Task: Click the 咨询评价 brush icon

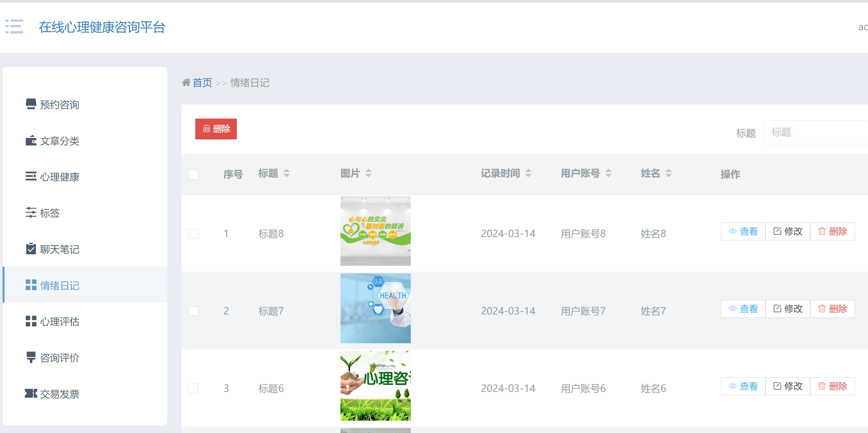Action: pyautogui.click(x=31, y=357)
